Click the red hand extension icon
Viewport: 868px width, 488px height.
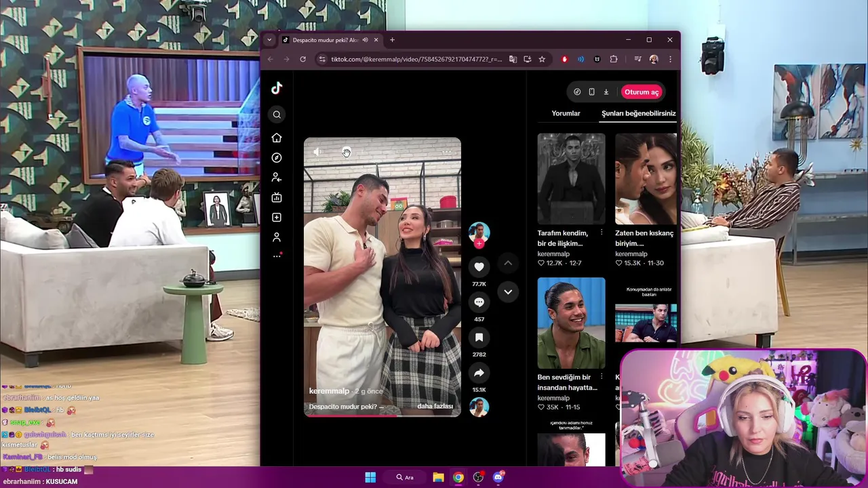point(564,59)
